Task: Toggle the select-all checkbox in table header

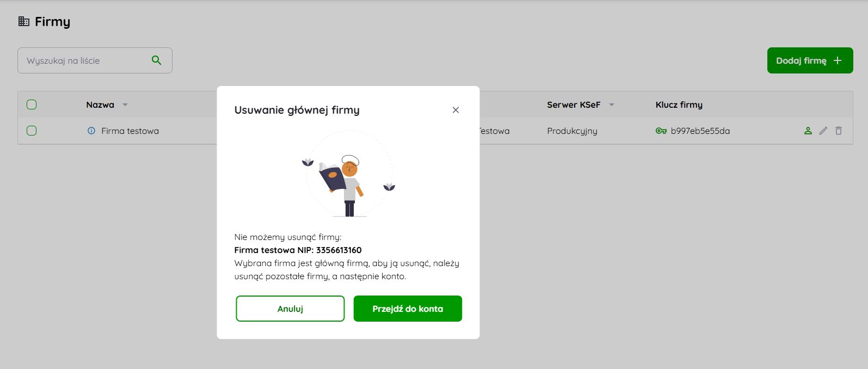Action: (32, 104)
